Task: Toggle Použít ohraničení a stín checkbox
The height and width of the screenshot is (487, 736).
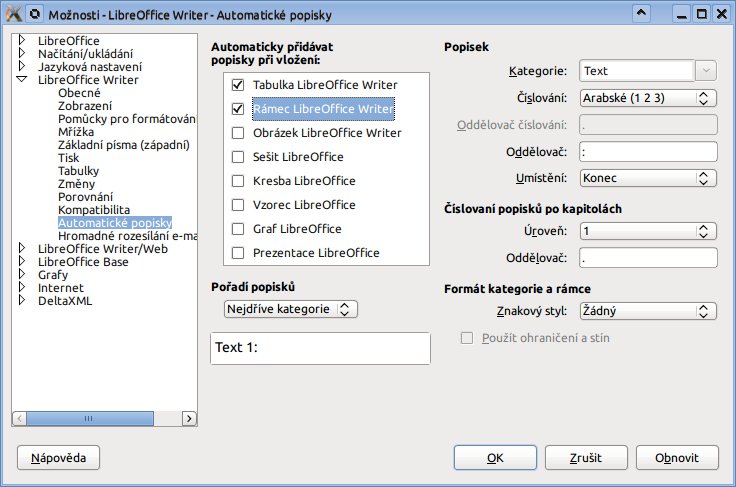Action: [x=467, y=338]
